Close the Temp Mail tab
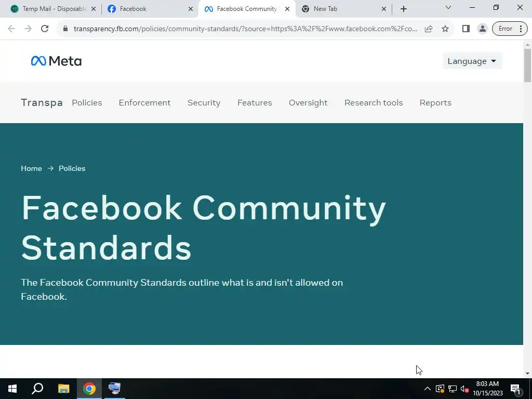This screenshot has width=532, height=399. tap(94, 9)
